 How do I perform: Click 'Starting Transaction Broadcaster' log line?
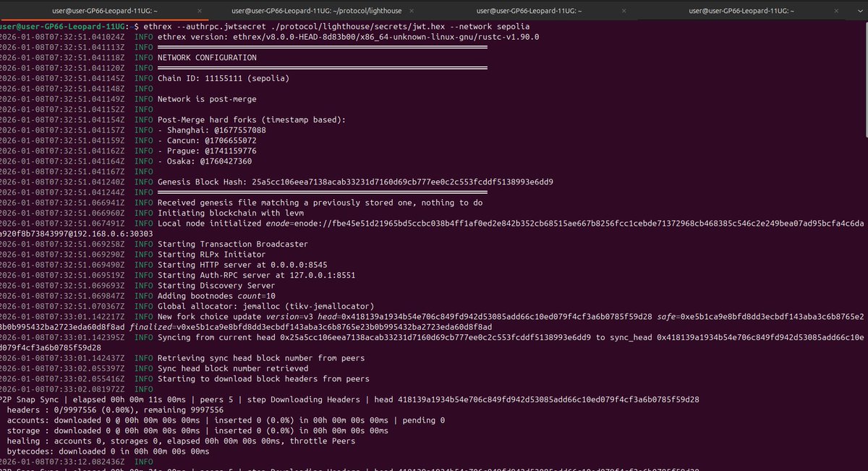pos(233,244)
